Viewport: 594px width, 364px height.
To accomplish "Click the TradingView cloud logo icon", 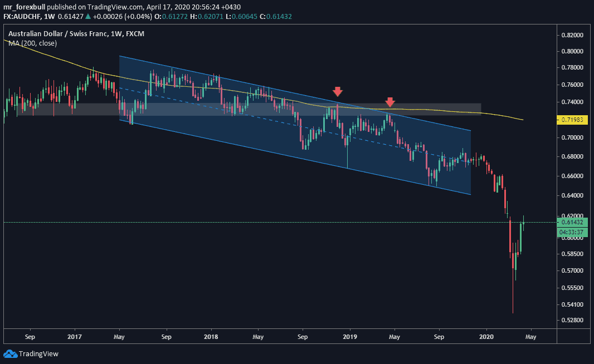I will click(x=10, y=353).
